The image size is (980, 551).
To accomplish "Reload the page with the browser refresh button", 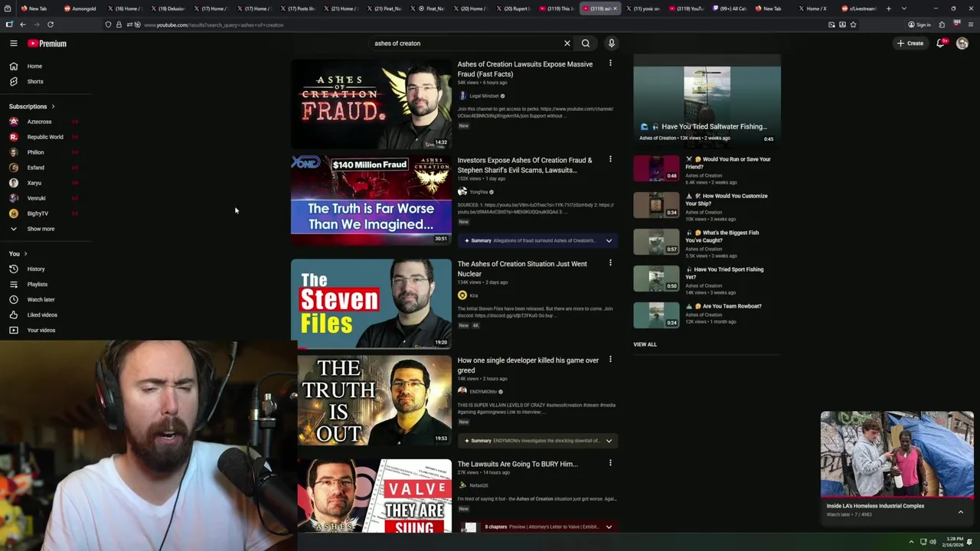I will [51, 24].
